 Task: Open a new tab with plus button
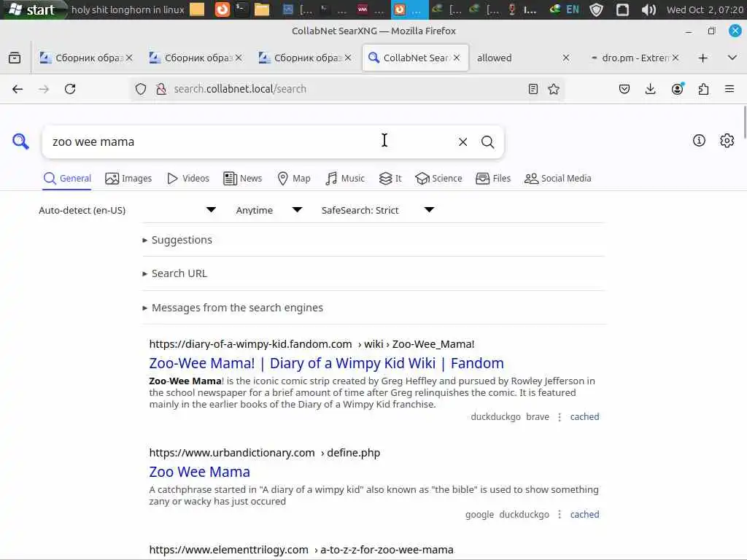click(x=703, y=58)
